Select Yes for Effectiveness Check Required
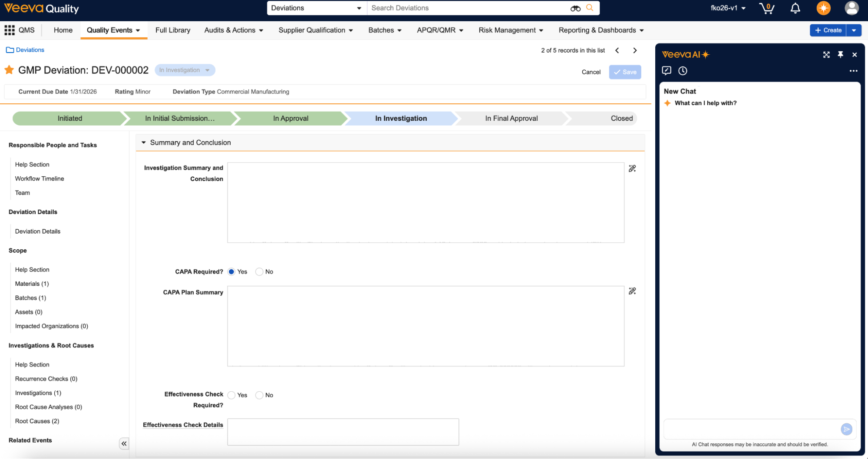 [231, 395]
